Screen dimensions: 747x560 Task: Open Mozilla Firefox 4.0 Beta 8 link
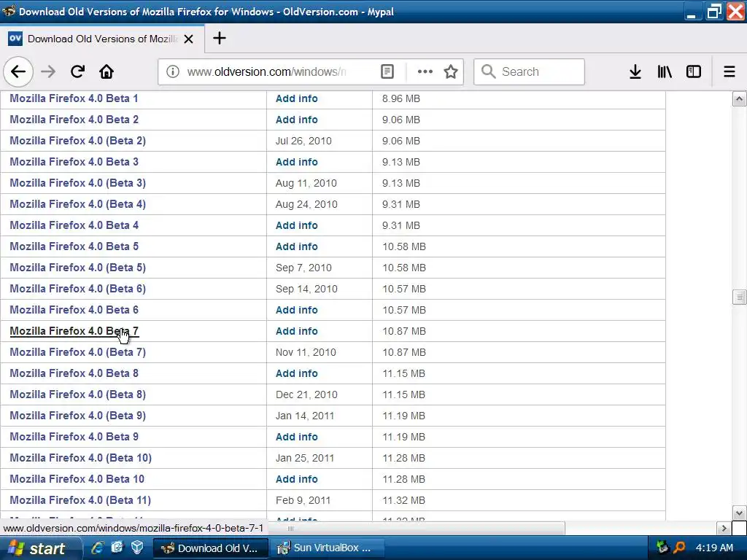pyautogui.click(x=74, y=373)
